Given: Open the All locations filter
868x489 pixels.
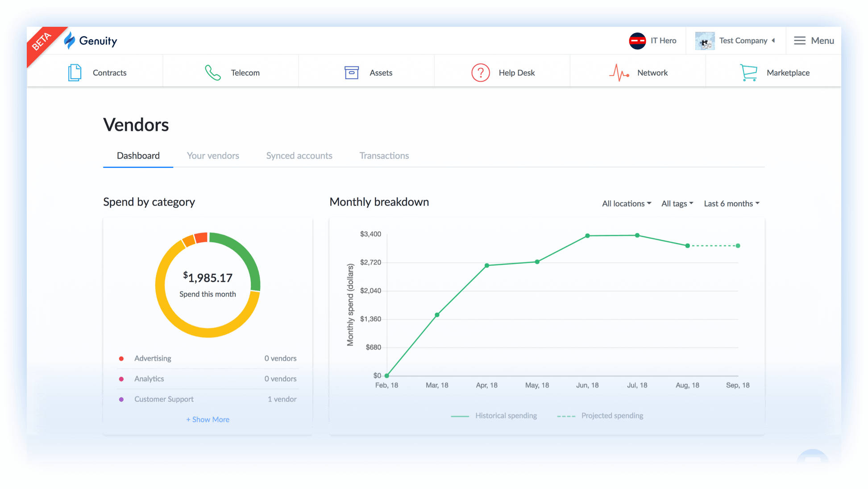Looking at the screenshot, I should [x=626, y=203].
